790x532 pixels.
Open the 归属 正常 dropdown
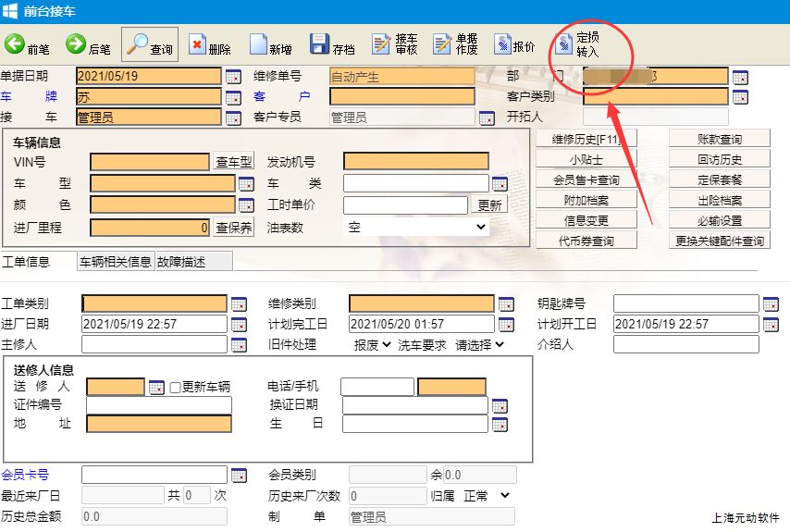487,496
